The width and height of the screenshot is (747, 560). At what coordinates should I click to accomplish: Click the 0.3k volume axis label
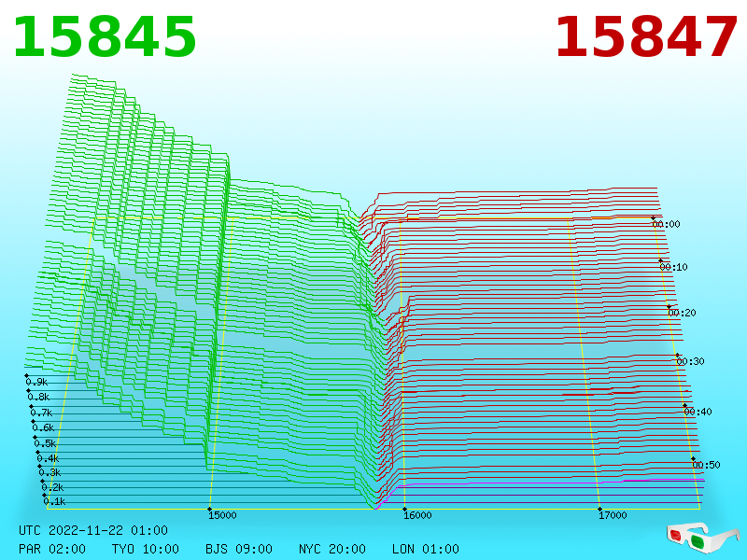[49, 472]
